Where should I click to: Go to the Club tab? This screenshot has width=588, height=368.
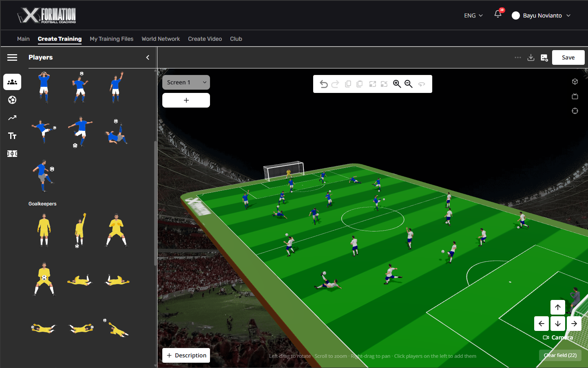(236, 39)
